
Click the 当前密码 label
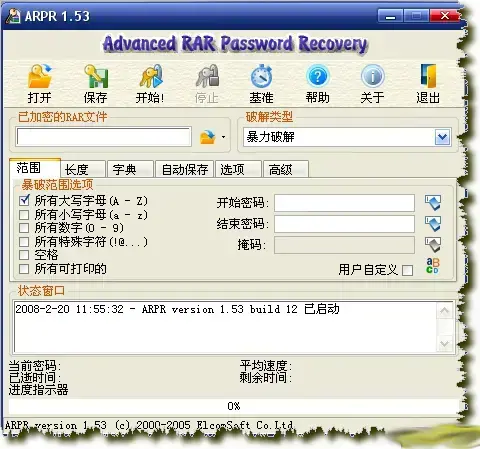[35, 366]
